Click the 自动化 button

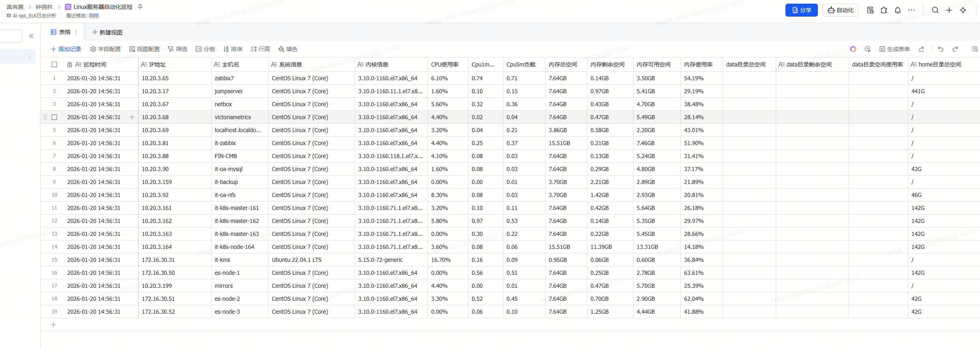[841, 10]
